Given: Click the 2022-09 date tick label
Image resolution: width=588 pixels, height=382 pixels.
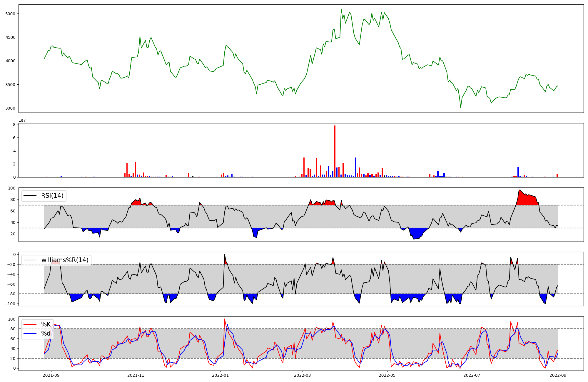Looking at the screenshot, I should point(558,375).
